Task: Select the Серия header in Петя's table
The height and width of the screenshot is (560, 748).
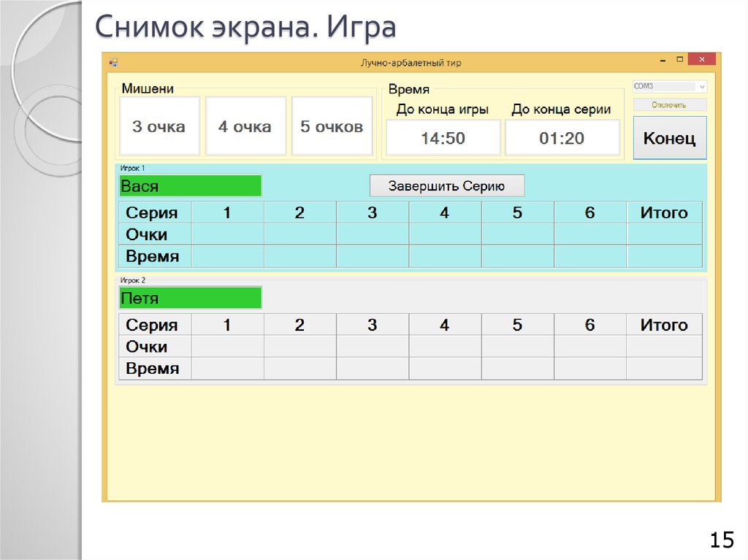Action: (153, 324)
